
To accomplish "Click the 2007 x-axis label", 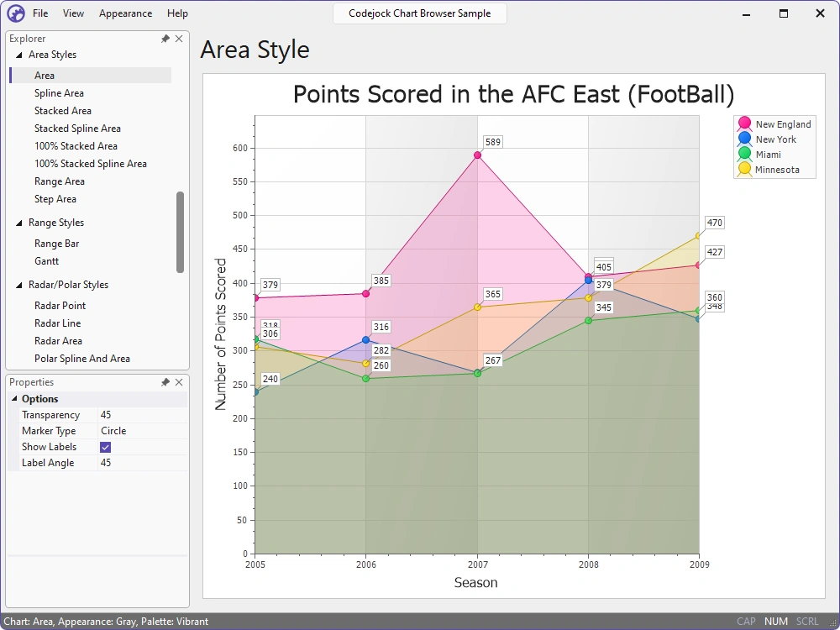I will pyautogui.click(x=477, y=564).
